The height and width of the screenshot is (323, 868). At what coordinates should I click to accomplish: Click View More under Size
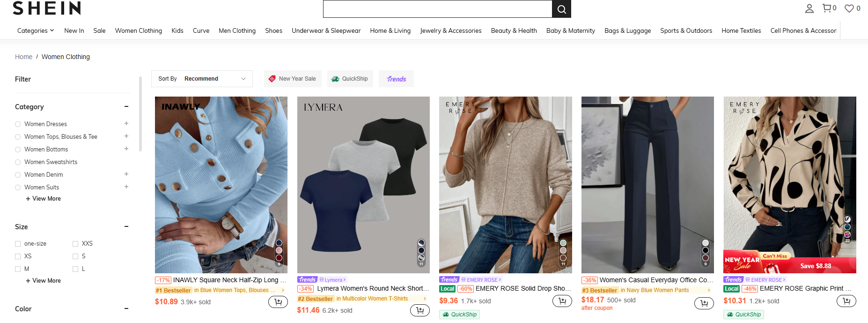pyautogui.click(x=43, y=281)
